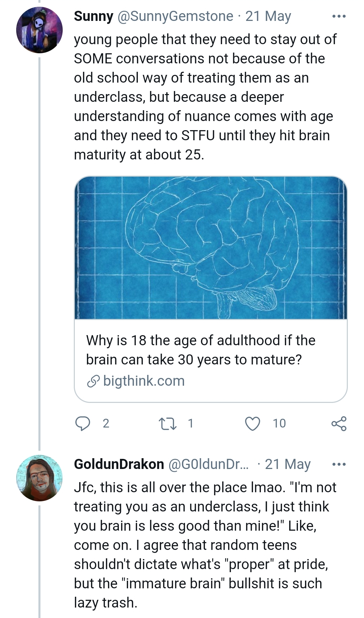Screen dimensions: 364x618
Task: Open more options on Sunny's tweet
Action: click(x=339, y=16)
